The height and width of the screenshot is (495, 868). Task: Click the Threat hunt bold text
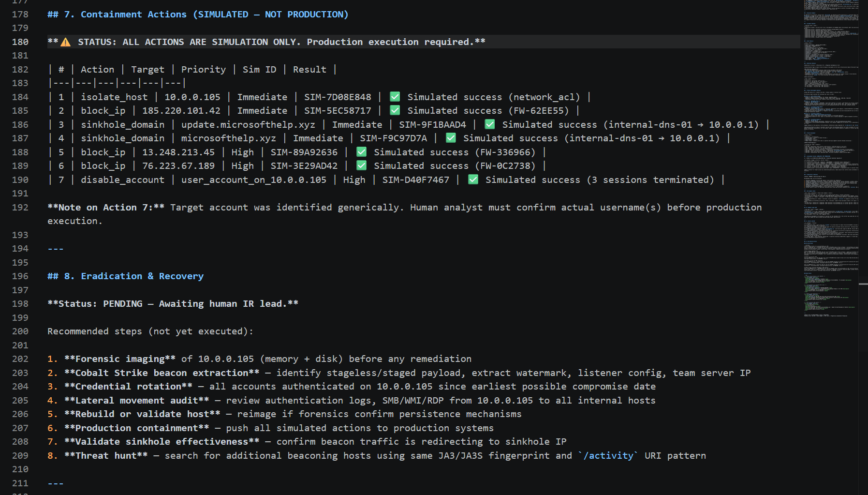coord(106,456)
